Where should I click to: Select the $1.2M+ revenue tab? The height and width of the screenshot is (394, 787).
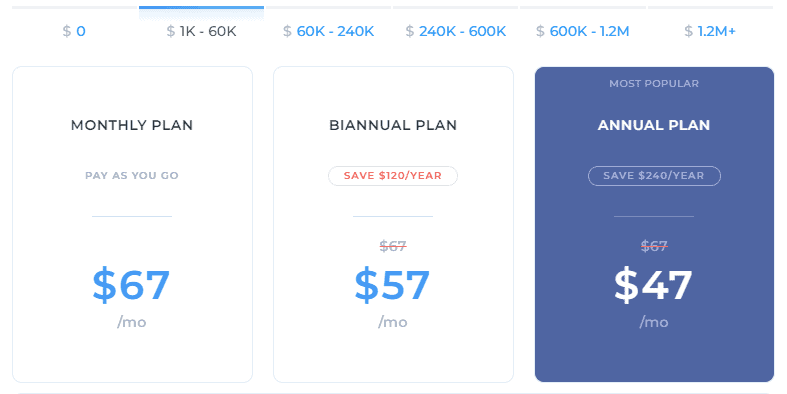710,31
